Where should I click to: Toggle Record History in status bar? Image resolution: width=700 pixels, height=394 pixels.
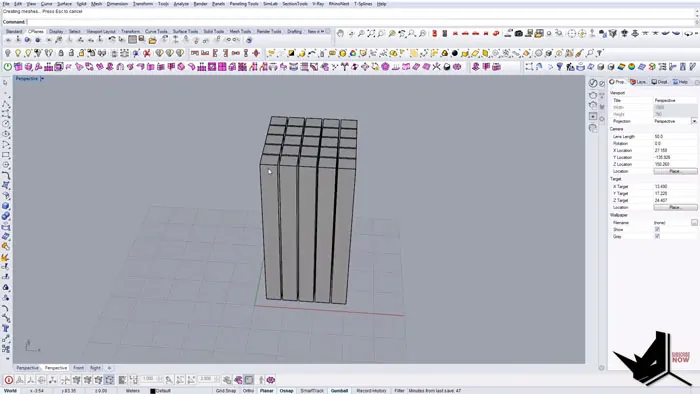(371, 391)
